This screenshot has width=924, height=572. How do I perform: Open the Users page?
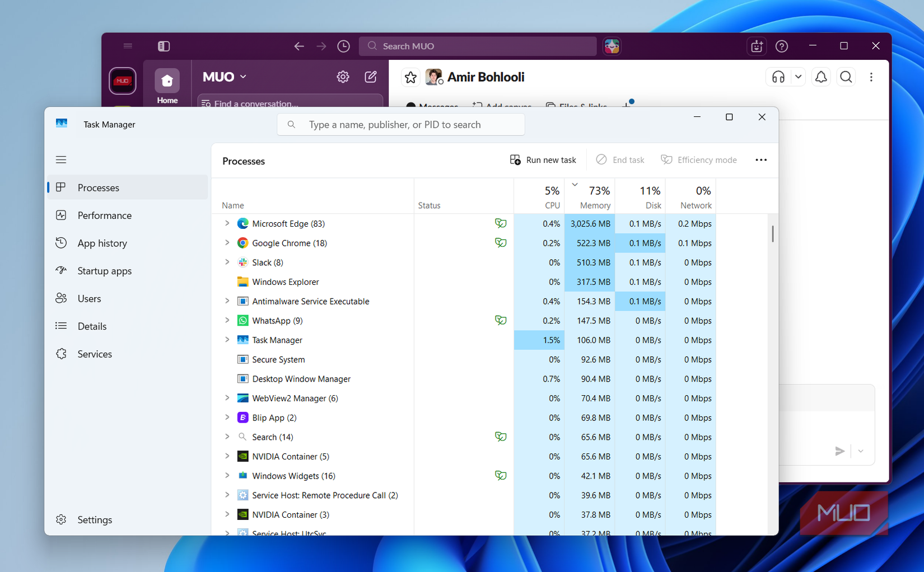tap(128, 298)
